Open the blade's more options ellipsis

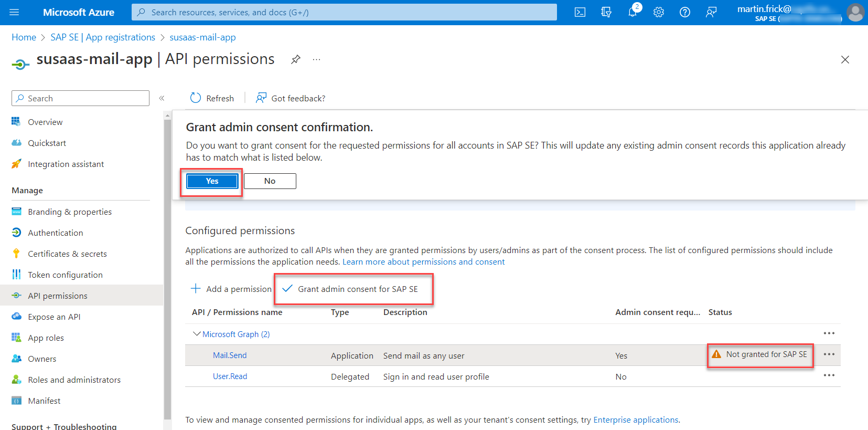coord(316,59)
